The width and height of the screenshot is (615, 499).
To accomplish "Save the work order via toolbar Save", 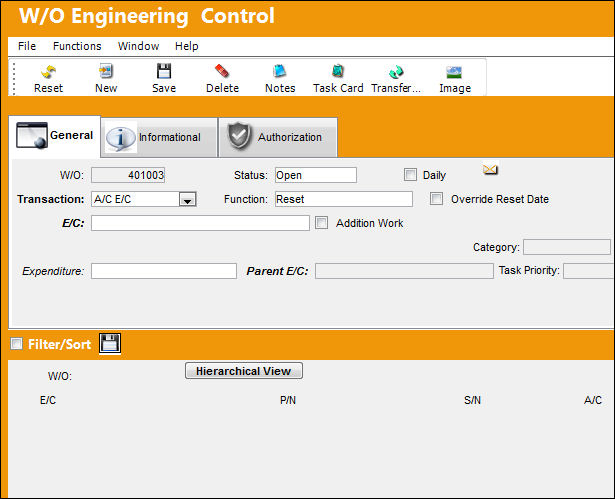I will click(x=164, y=78).
